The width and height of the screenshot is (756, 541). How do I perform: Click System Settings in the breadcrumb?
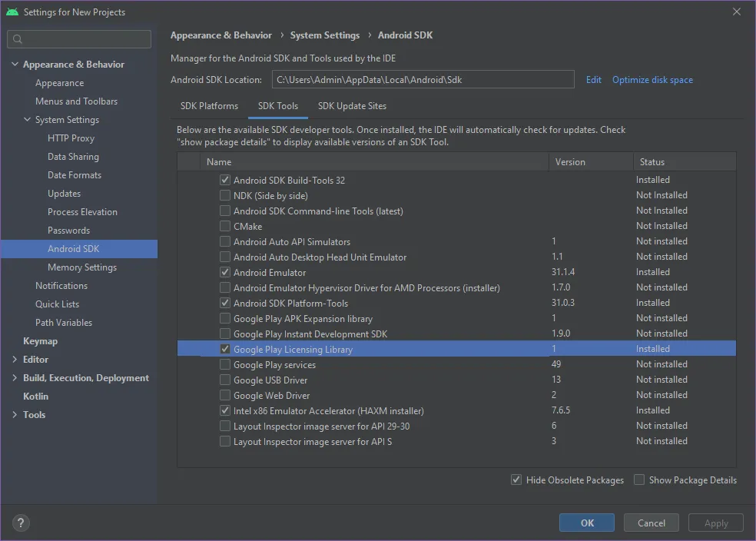pos(325,35)
